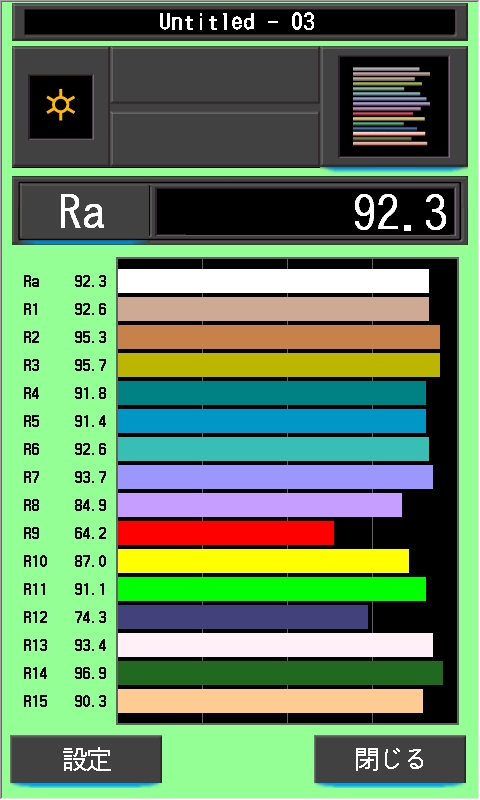Click the R2 value 95.3

[x=90, y=338]
